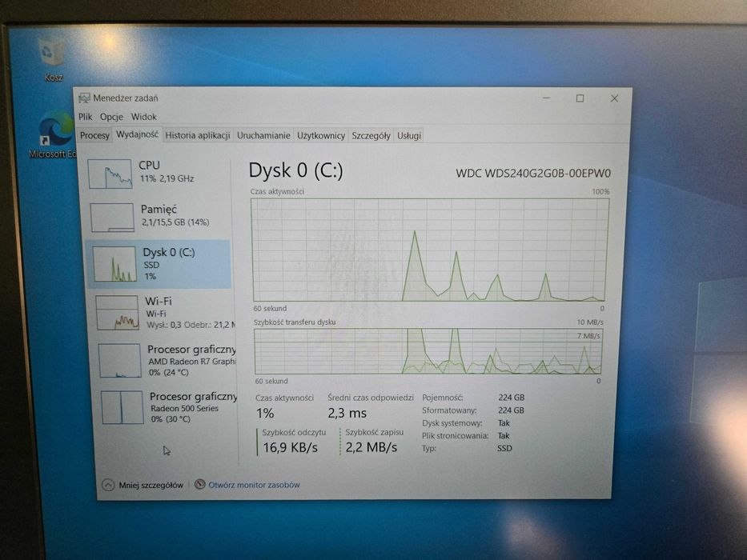Viewport: 747px width, 560px height.
Task: Select the Pamięć memory graph thumbnail
Action: [112, 218]
